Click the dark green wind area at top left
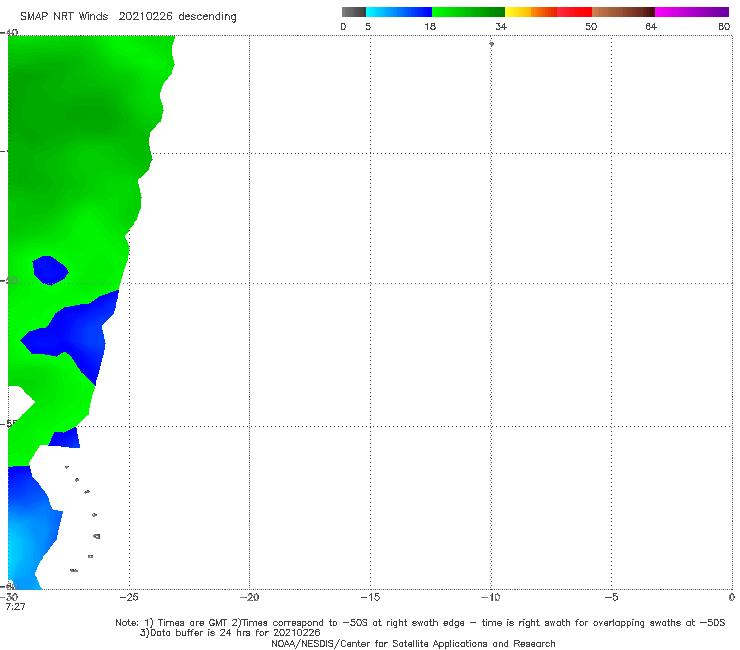Image resolution: width=740 pixels, height=650 pixels. (71, 109)
